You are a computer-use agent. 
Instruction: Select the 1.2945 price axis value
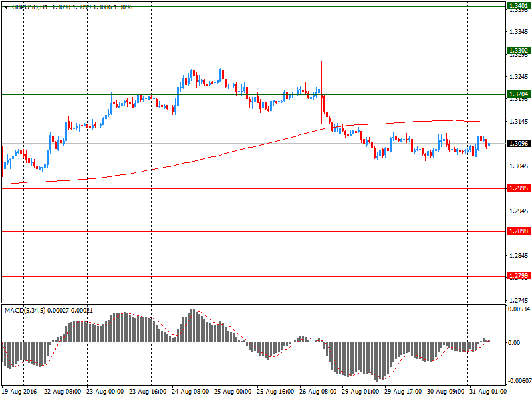[x=519, y=211]
